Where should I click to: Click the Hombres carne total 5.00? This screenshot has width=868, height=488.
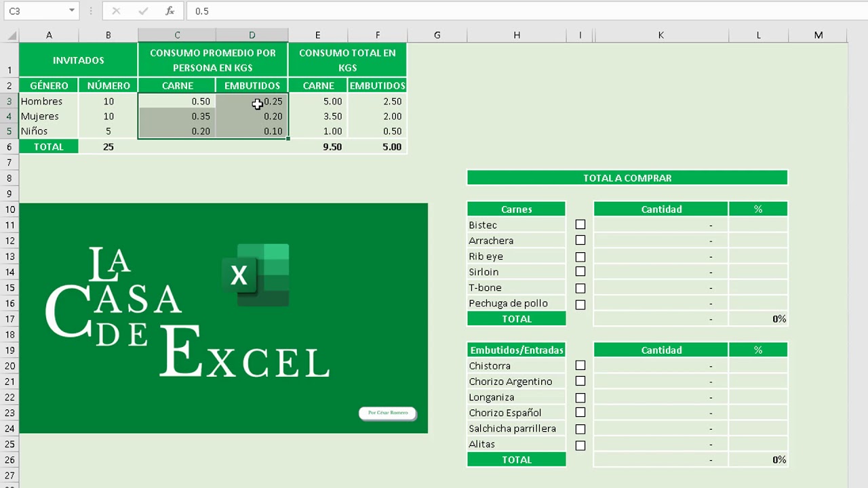(318, 101)
